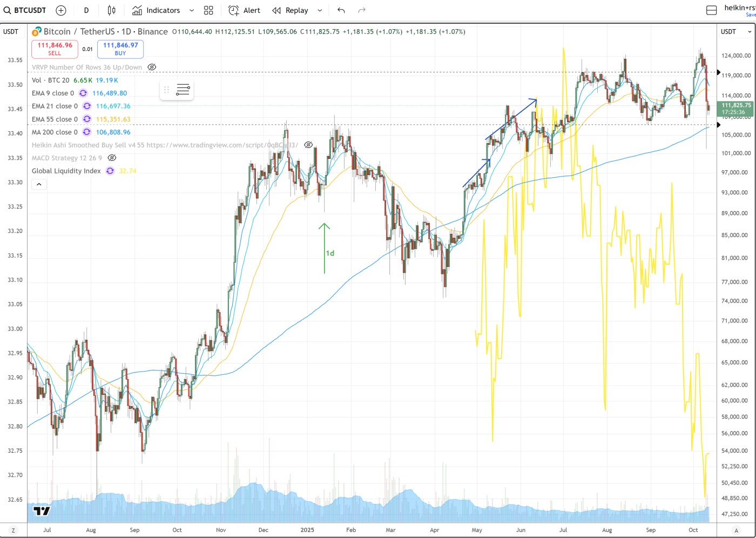Click the plus icon to compare or add symbol
The image size is (756, 538).
[61, 10]
